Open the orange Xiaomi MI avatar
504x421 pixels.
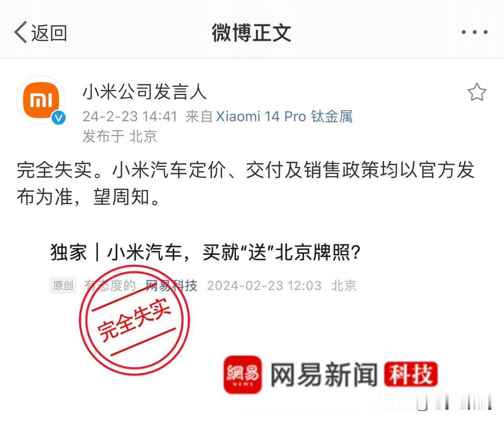[x=41, y=100]
